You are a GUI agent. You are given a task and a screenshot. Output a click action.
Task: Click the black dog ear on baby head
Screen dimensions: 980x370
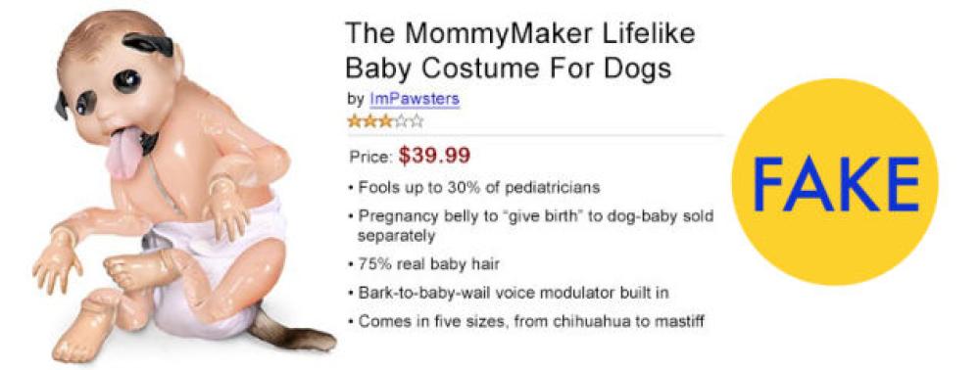(x=148, y=44)
